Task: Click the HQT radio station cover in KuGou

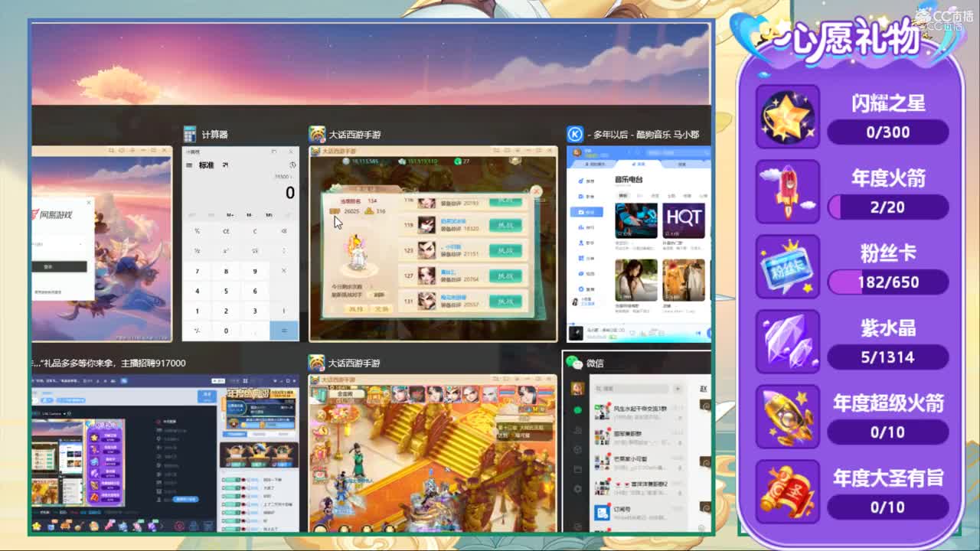Action: (684, 220)
